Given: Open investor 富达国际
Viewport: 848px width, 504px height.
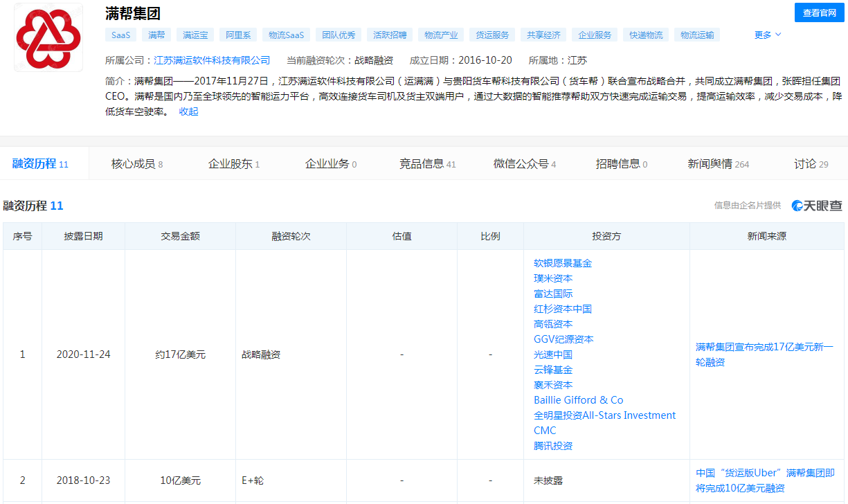Looking at the screenshot, I should click(x=553, y=294).
